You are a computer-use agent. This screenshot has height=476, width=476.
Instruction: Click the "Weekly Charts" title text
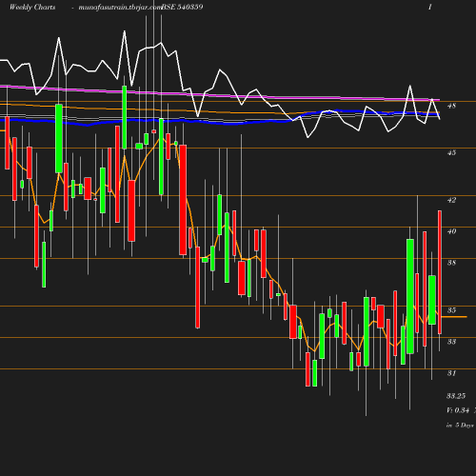tap(32, 7)
